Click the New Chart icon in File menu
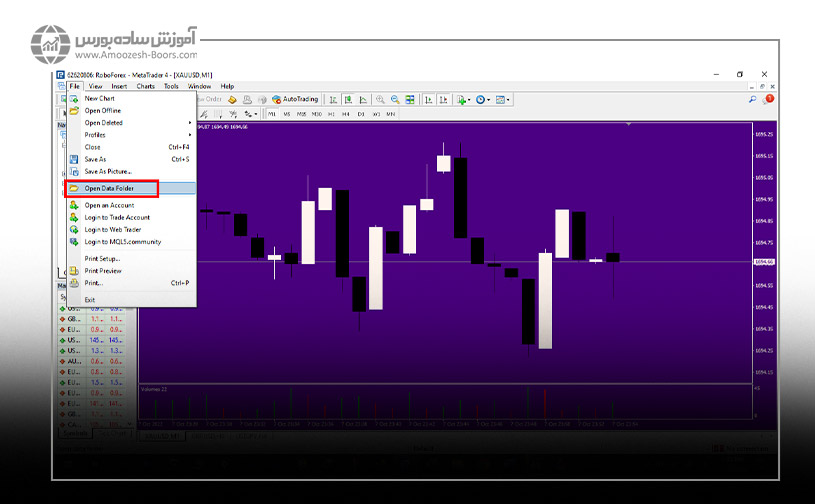Viewport: 815px width, 504px height. click(x=73, y=99)
